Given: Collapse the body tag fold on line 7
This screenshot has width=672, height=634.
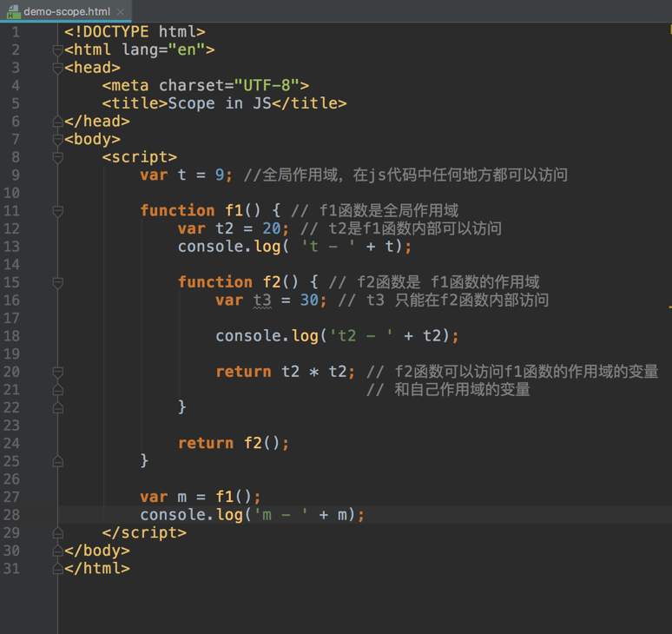Looking at the screenshot, I should 57,140.
